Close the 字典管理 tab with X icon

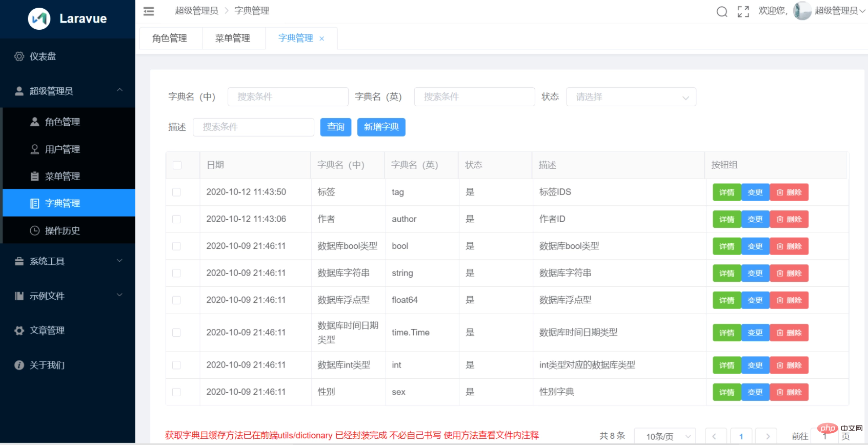[x=322, y=38]
